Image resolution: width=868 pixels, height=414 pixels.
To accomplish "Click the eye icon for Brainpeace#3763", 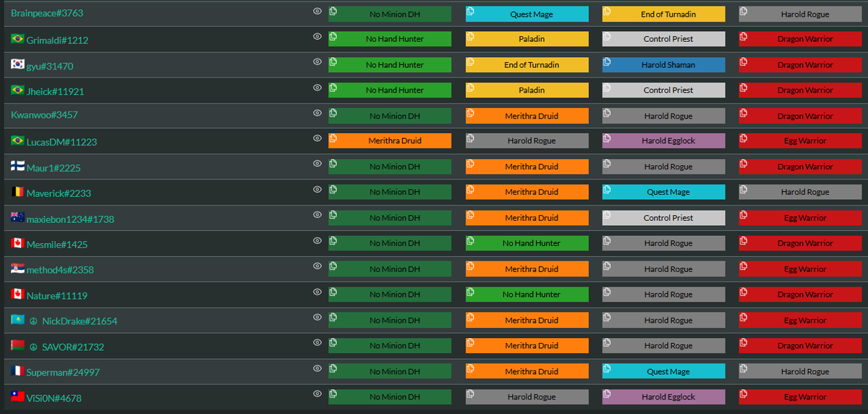I will pyautogui.click(x=317, y=11).
